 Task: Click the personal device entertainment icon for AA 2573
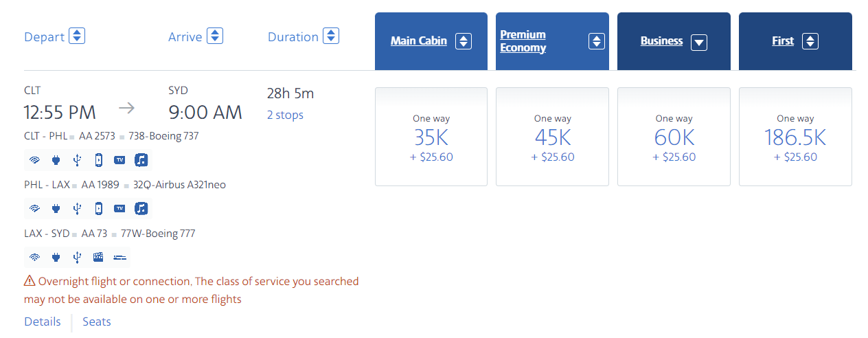98,160
